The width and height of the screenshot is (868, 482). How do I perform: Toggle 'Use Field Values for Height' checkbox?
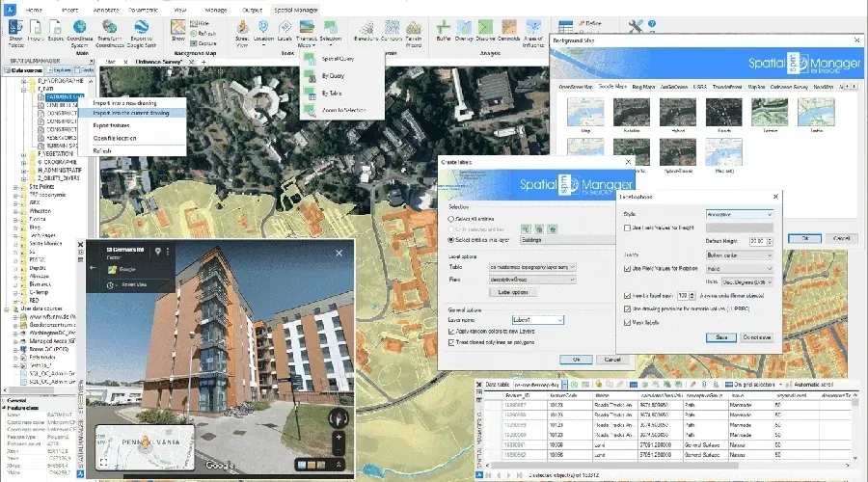coord(628,228)
